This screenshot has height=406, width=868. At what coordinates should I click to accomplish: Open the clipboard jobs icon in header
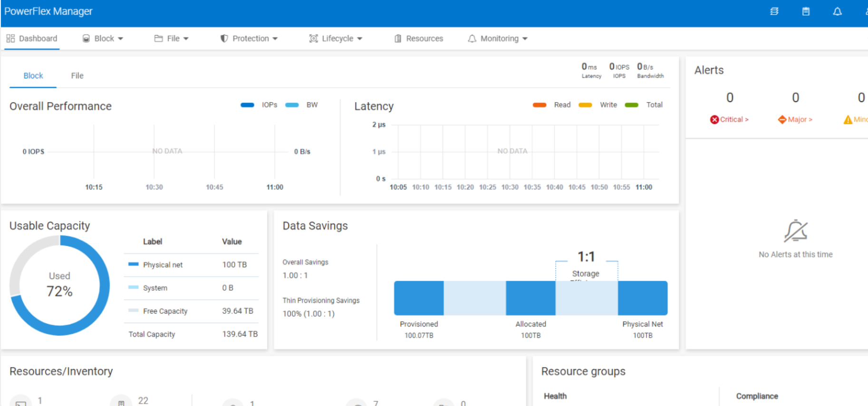tap(806, 11)
